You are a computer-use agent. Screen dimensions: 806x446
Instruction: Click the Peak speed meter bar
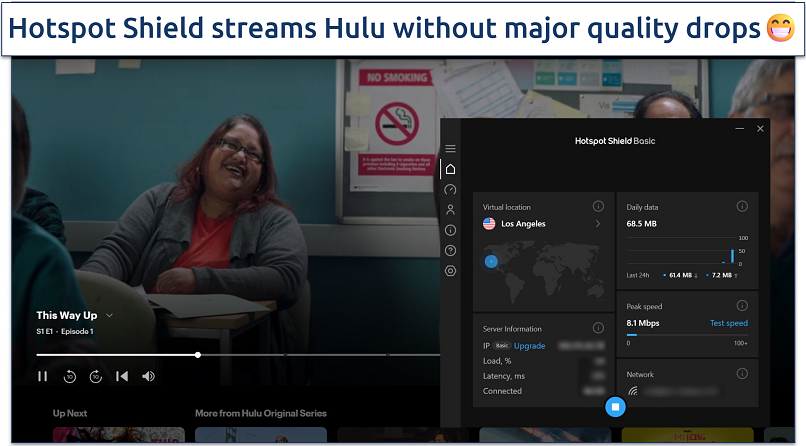tap(687, 335)
